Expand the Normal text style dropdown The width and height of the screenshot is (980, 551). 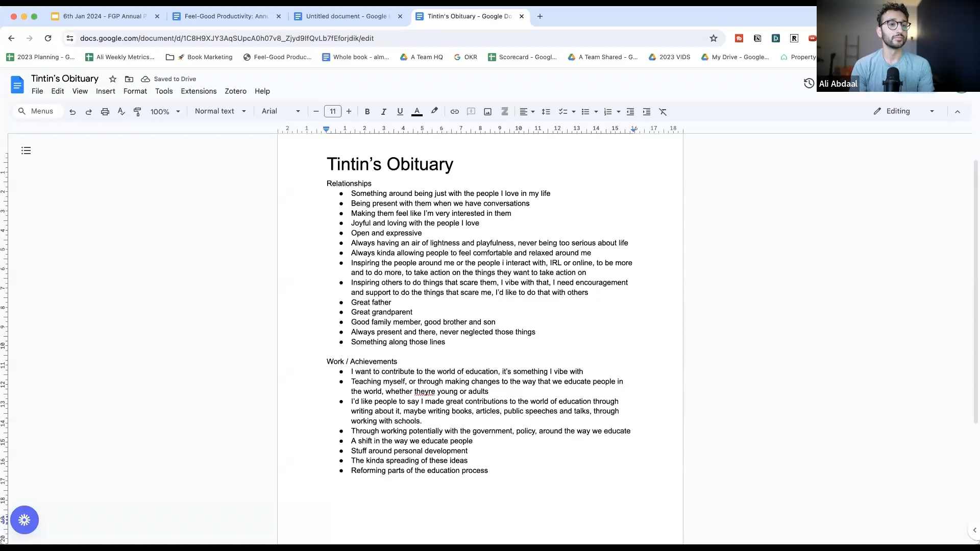point(220,111)
